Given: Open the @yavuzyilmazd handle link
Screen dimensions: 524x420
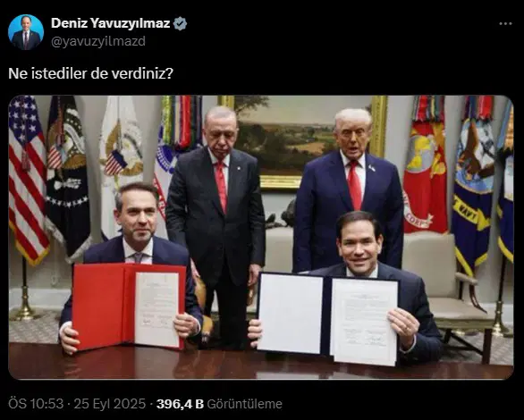Looking at the screenshot, I should click(x=98, y=41).
